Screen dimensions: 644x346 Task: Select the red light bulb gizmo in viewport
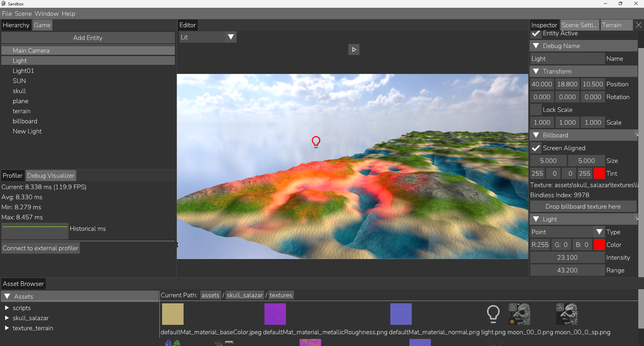click(316, 142)
